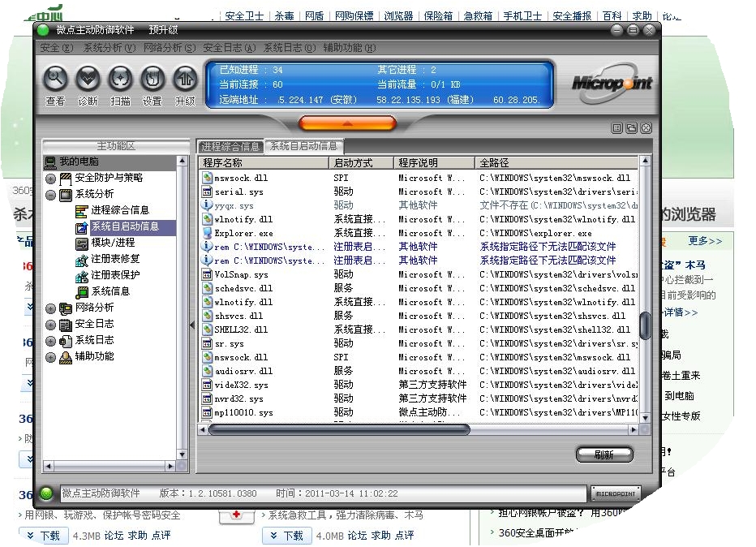Click the 扫描 scan toolbar icon
Image resolution: width=756 pixels, height=547 pixels.
[120, 79]
